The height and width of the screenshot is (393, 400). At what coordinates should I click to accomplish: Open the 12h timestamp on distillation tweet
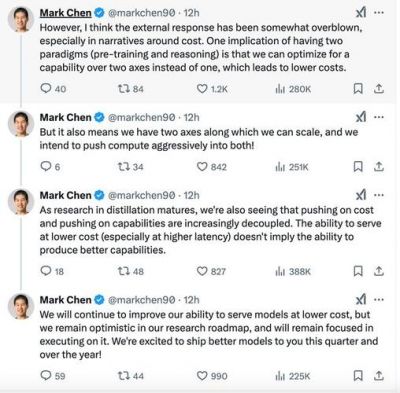(192, 195)
